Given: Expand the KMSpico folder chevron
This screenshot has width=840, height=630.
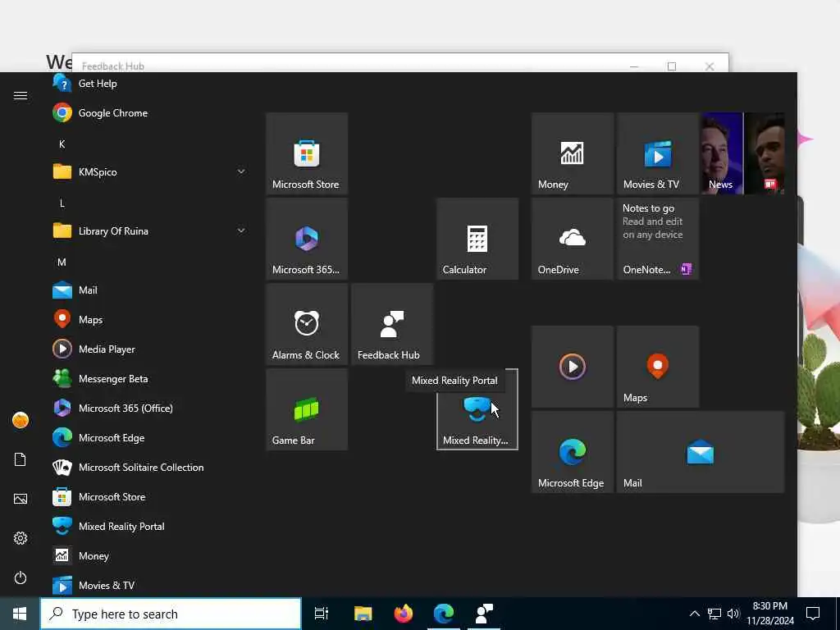Looking at the screenshot, I should pos(241,172).
